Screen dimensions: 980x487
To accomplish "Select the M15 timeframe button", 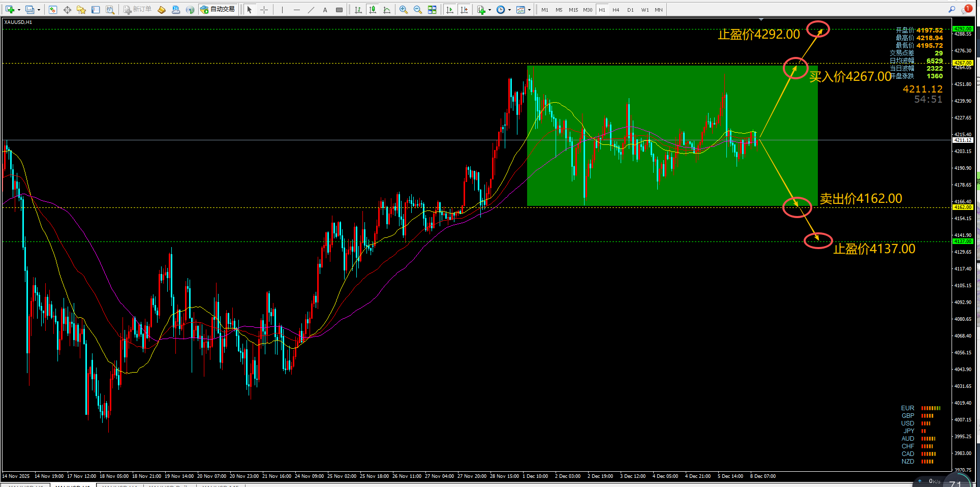I will [573, 10].
